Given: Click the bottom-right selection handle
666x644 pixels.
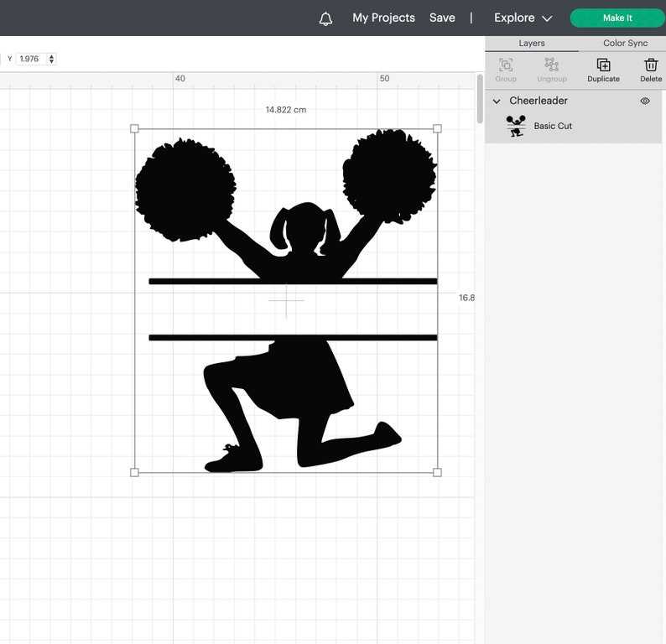Looking at the screenshot, I should pos(437,472).
